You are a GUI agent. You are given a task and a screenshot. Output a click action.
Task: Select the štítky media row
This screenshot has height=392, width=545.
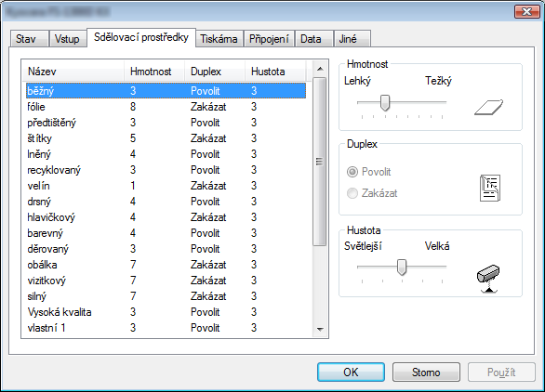click(x=166, y=138)
